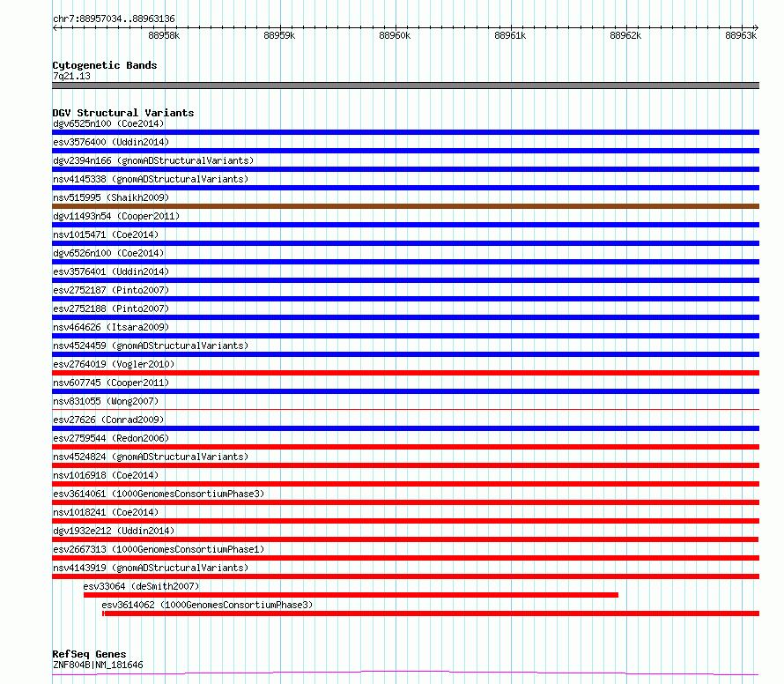Screen dimensions: 784x684
Task: Open dgv1932e212 (Uddin2014) variant label
Action: 114,531
